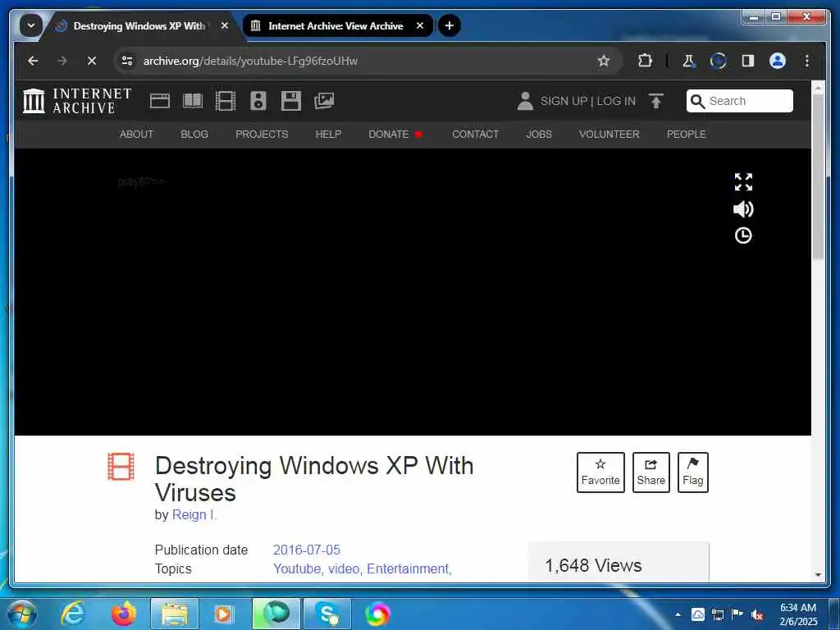Open the Chrome extensions puzzle icon

click(x=645, y=61)
